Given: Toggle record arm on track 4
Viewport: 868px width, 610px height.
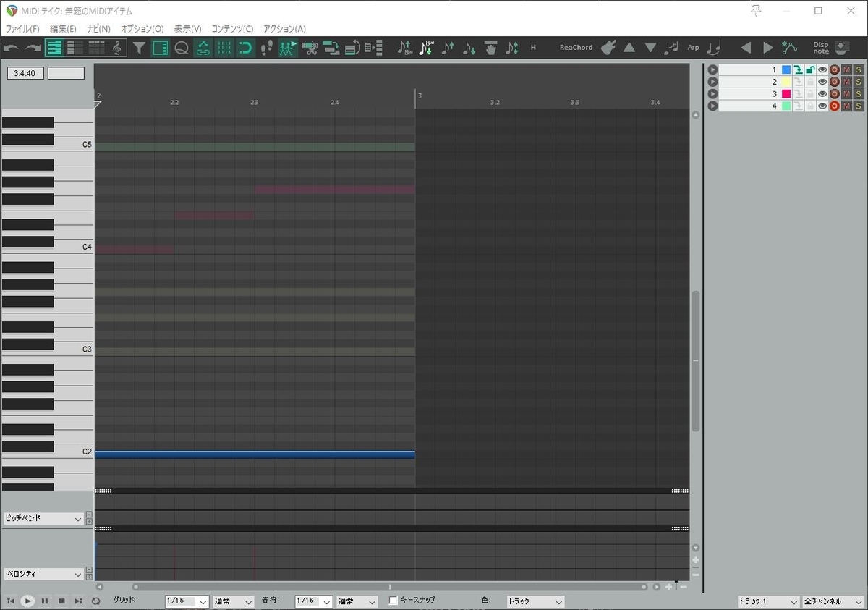Looking at the screenshot, I should click(x=835, y=106).
